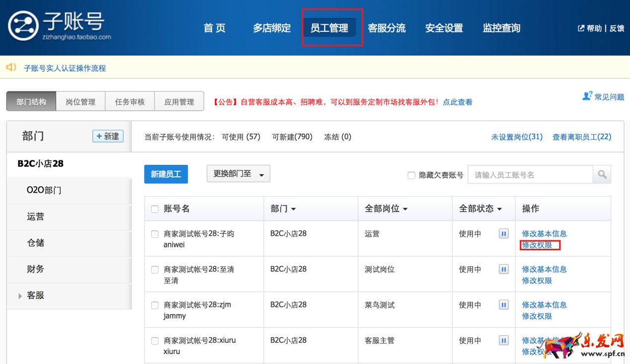Switch to 部门结构 tab
The height and width of the screenshot is (364, 630).
[x=31, y=101]
